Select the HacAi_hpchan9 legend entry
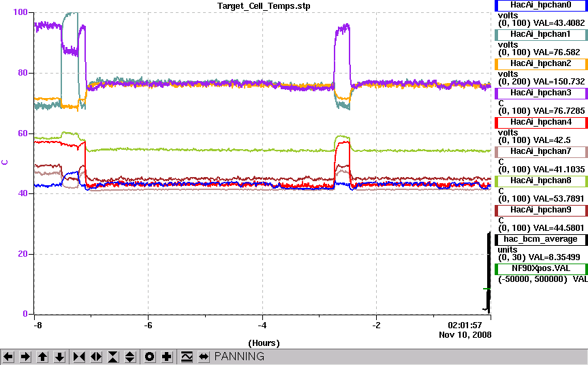 click(x=541, y=210)
